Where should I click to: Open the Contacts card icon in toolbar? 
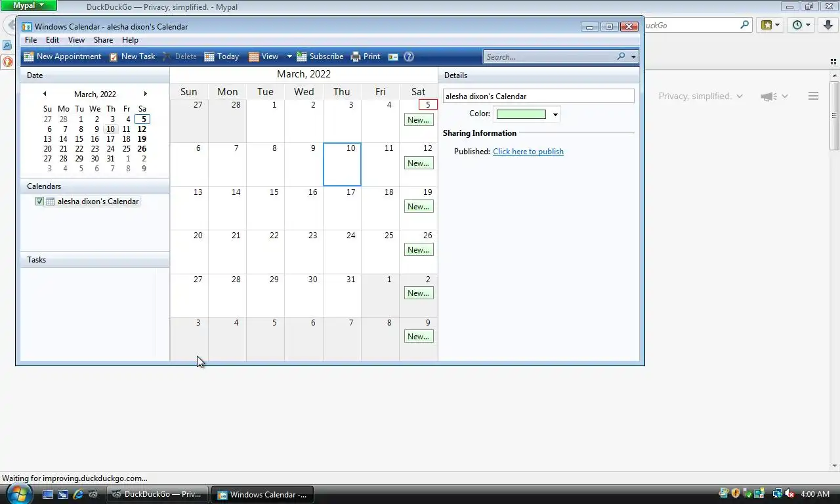click(393, 57)
